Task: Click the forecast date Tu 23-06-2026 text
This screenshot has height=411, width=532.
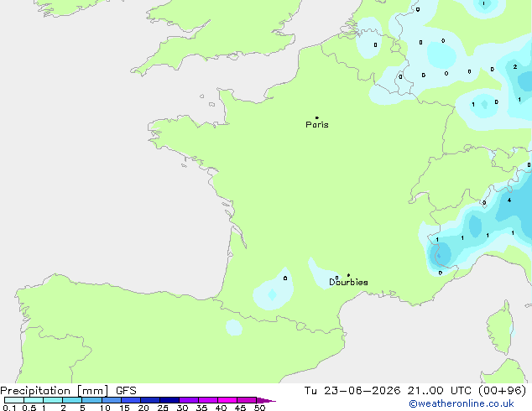Action: [x=352, y=390]
